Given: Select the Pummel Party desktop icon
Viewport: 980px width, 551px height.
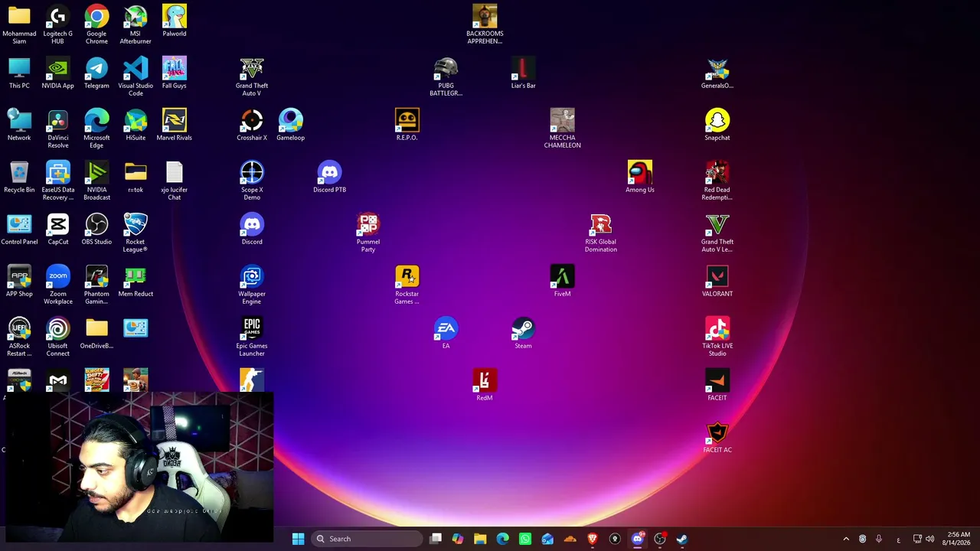Looking at the screenshot, I should [x=368, y=233].
